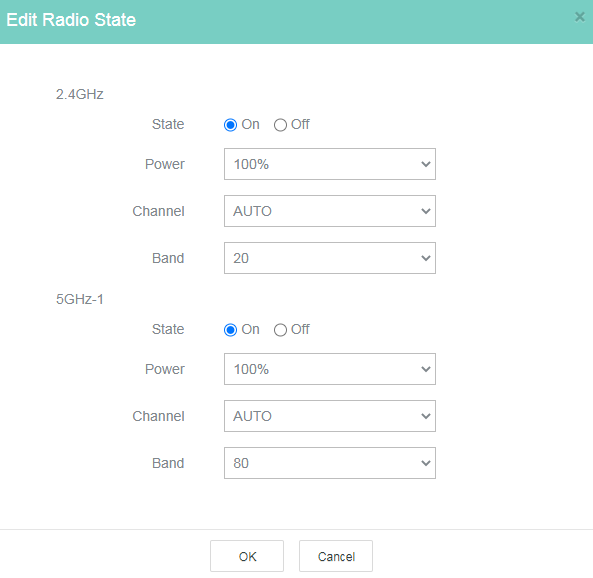The image size is (593, 578).
Task: Click the Cancel button
Action: pos(336,556)
